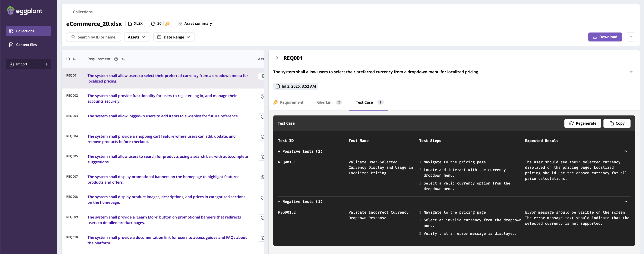Collapse the REQ001 detail panel chevron

277,58
